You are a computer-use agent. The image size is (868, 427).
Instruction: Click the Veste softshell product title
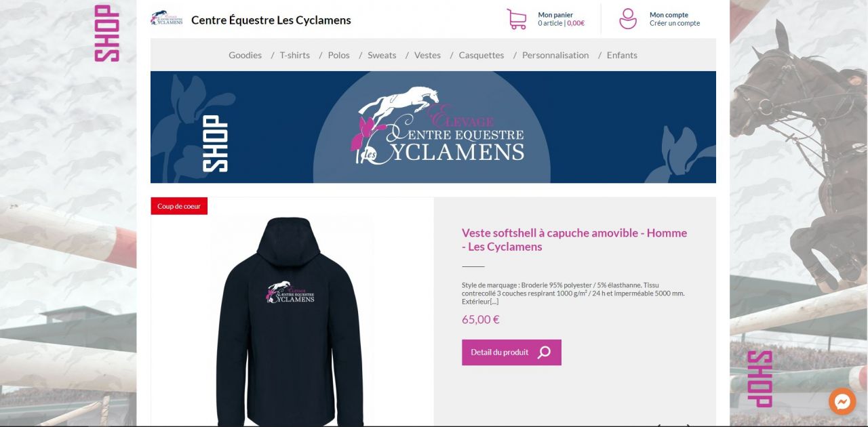click(574, 239)
